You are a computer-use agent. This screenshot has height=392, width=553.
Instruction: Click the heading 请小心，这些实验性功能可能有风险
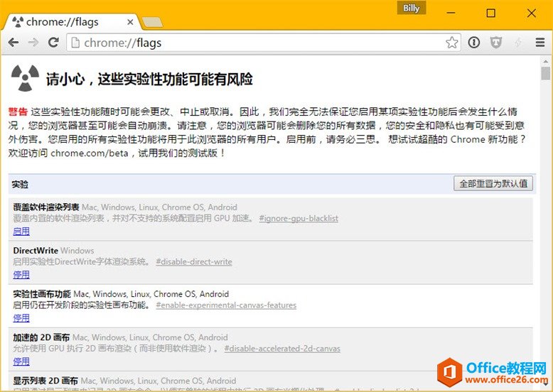tap(149, 79)
